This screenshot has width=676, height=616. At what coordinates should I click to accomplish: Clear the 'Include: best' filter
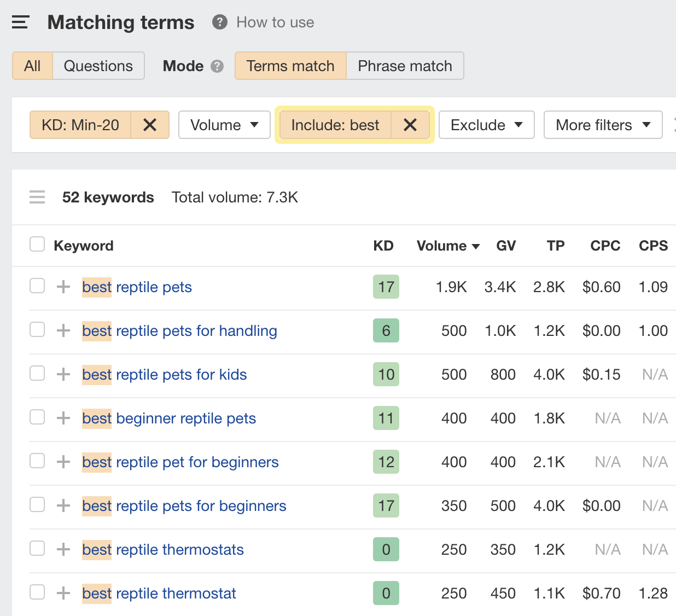coord(410,125)
